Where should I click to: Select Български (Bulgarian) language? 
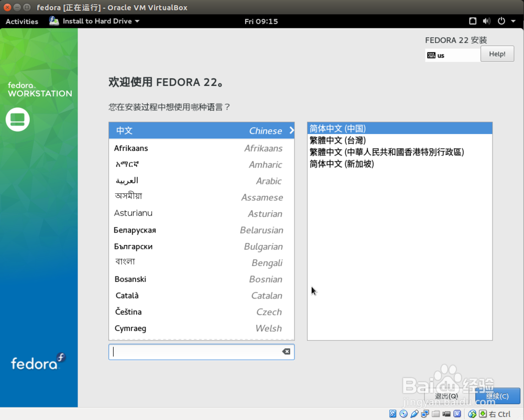click(202, 246)
